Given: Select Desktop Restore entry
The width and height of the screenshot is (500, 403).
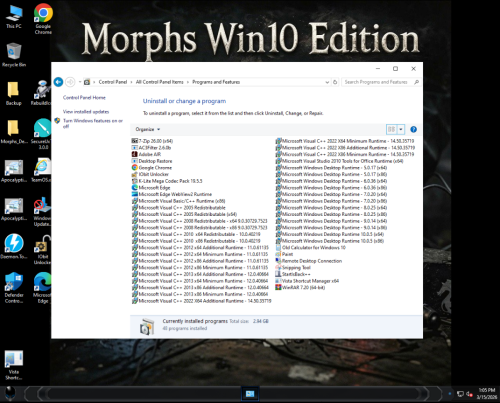Looking at the screenshot, I should pos(152,161).
